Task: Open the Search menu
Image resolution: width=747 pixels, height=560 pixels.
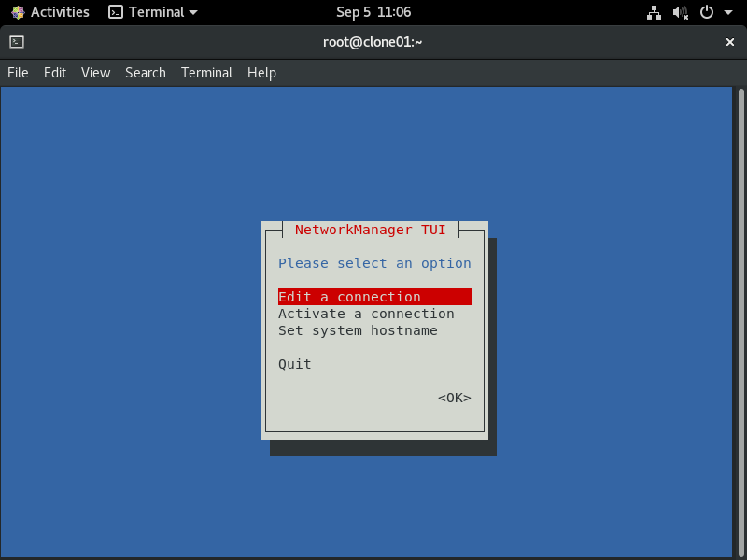Action: (146, 73)
